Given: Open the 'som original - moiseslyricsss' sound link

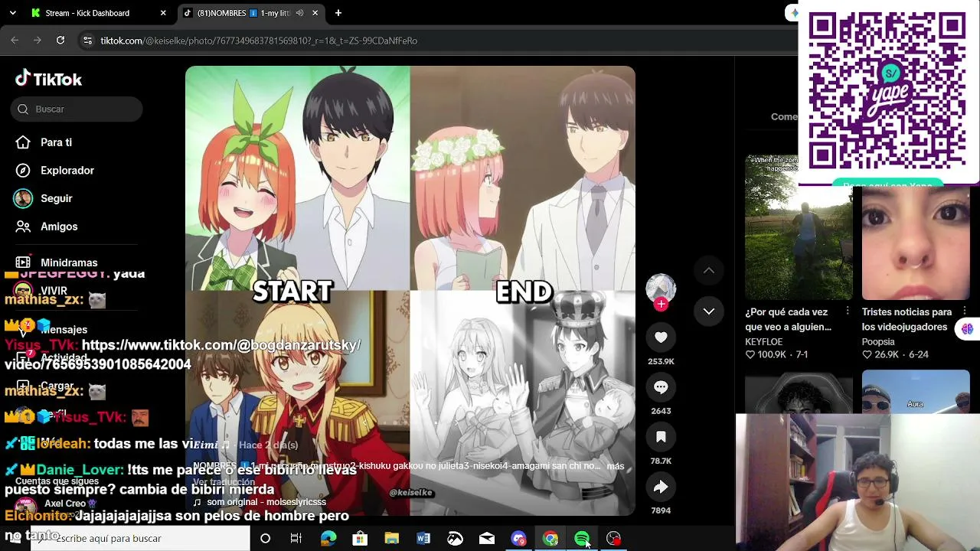Looking at the screenshot, I should pos(266,502).
